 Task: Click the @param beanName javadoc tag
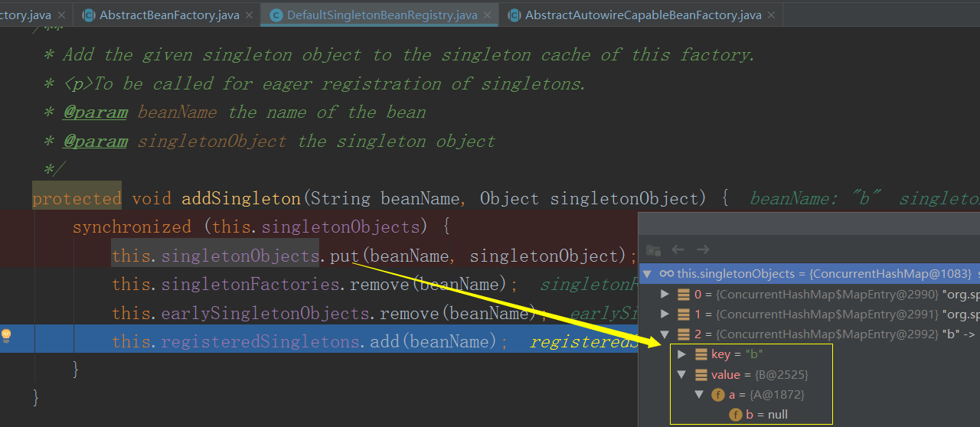click(x=95, y=112)
